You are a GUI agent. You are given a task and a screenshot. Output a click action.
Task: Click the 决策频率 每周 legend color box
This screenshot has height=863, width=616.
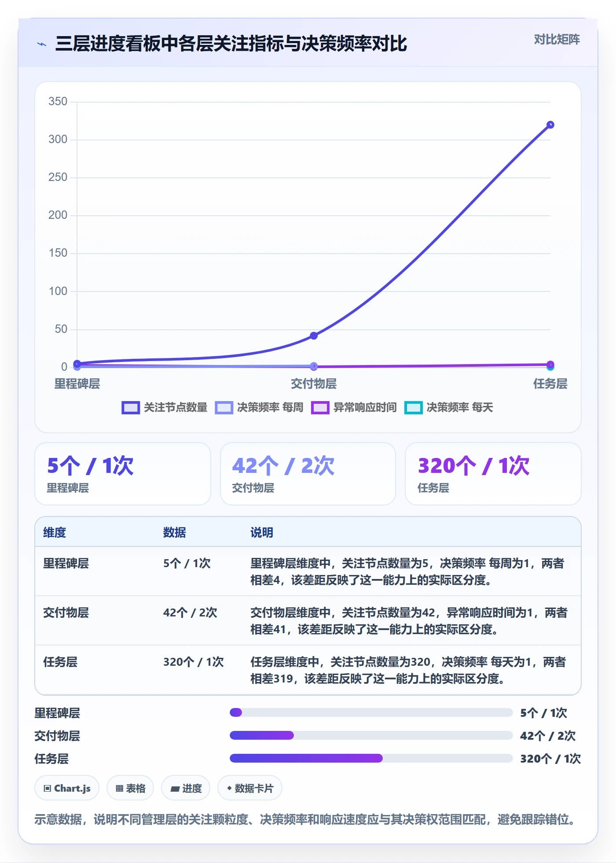click(224, 408)
